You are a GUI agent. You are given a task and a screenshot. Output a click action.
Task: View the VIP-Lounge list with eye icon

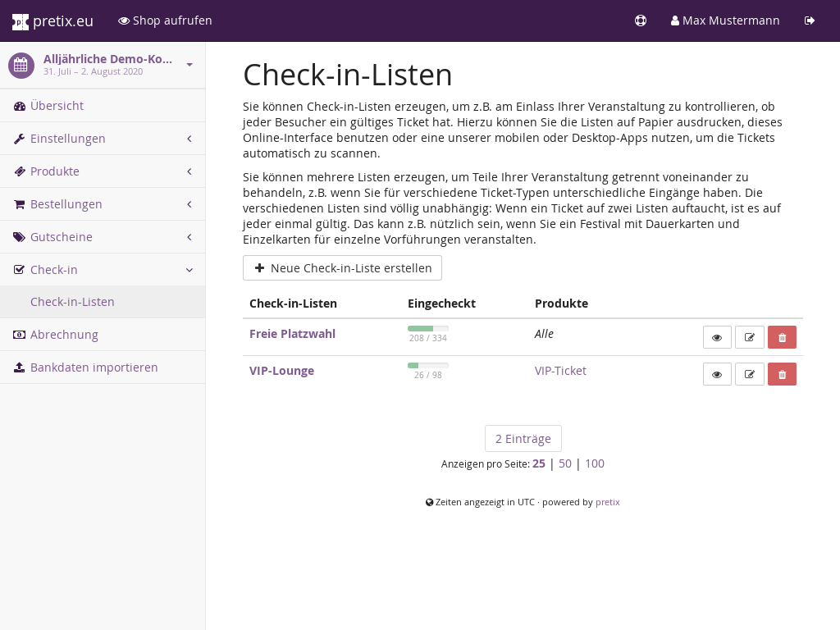click(x=717, y=374)
